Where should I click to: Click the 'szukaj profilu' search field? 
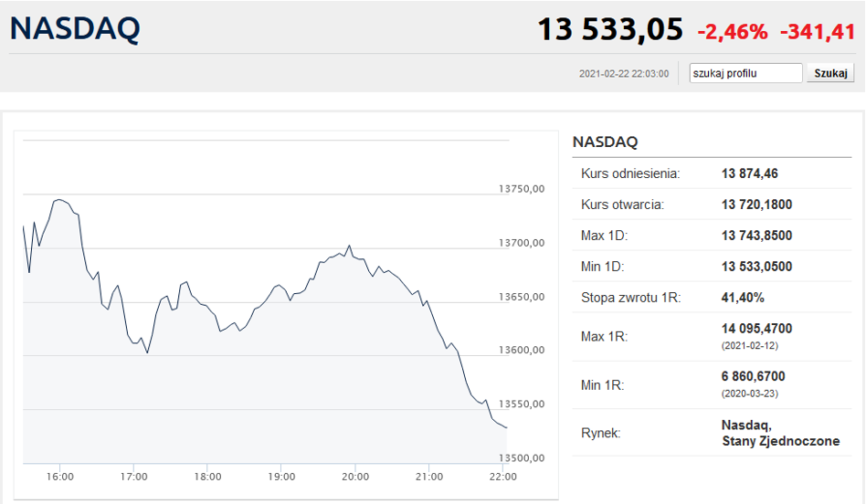pos(745,73)
